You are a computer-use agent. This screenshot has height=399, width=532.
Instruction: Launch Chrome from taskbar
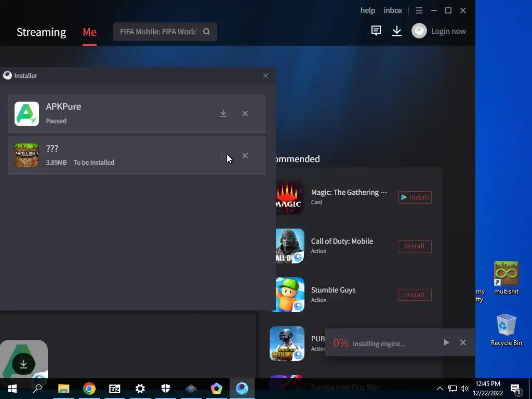click(89, 389)
